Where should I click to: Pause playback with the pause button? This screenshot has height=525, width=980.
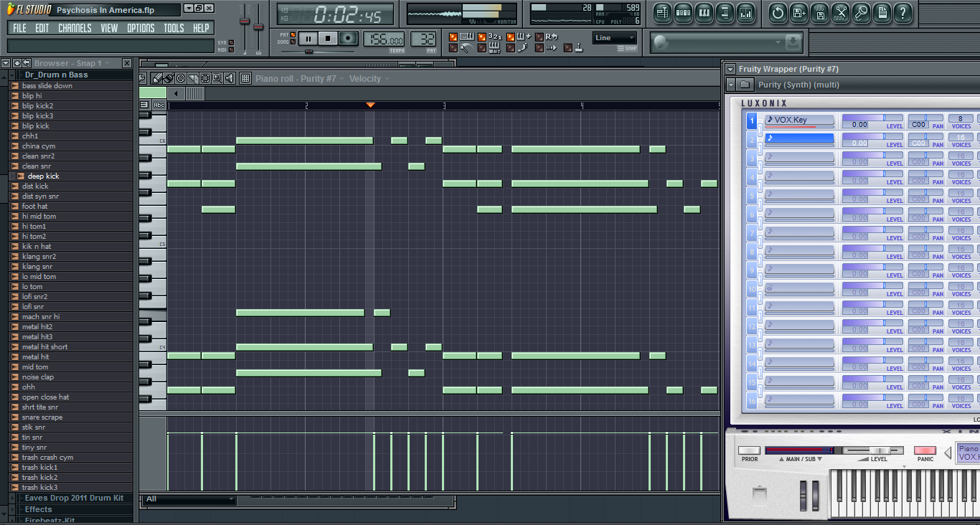308,39
